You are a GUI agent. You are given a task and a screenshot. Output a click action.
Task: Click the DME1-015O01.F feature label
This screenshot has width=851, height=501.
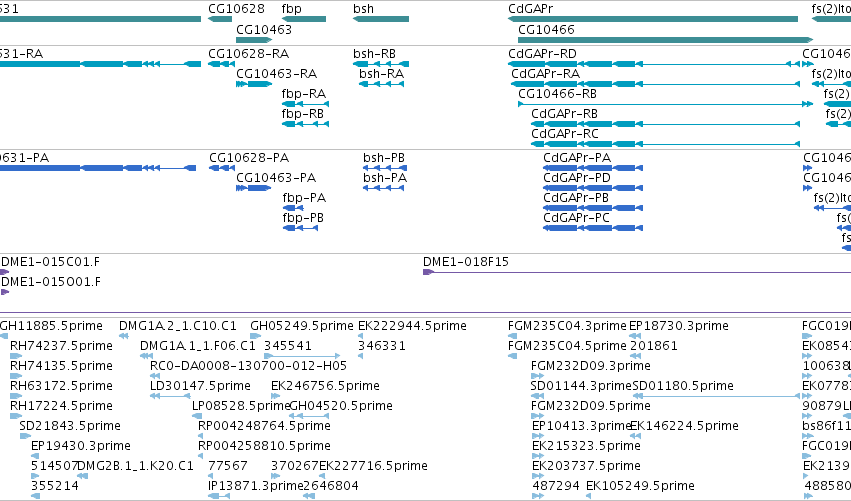[50, 282]
